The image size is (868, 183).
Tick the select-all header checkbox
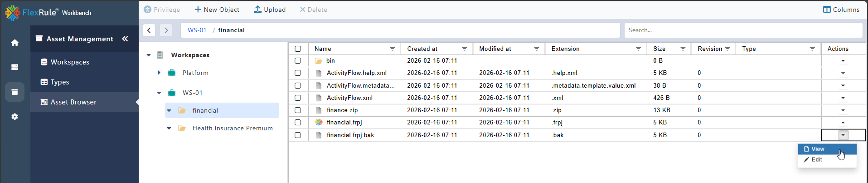(298, 49)
